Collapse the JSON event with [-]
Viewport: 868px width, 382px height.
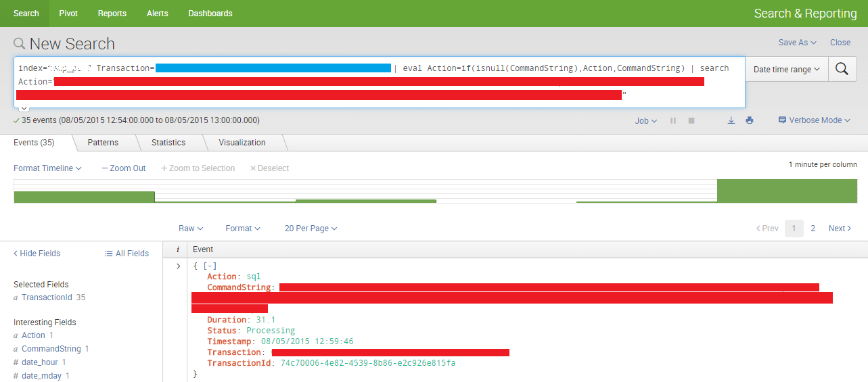(210, 266)
